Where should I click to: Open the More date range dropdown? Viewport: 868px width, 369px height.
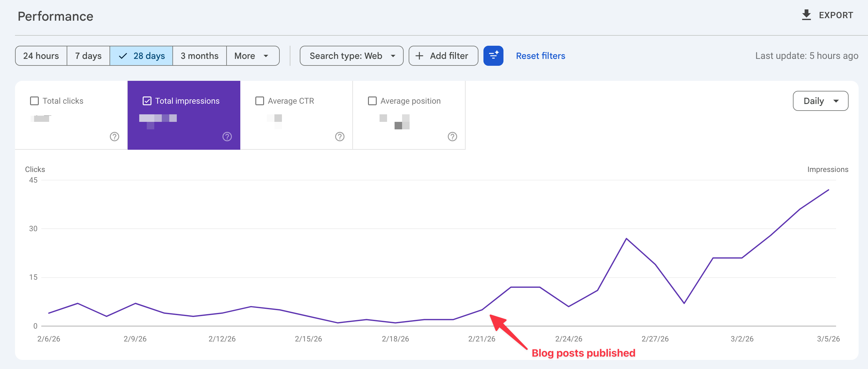(253, 56)
